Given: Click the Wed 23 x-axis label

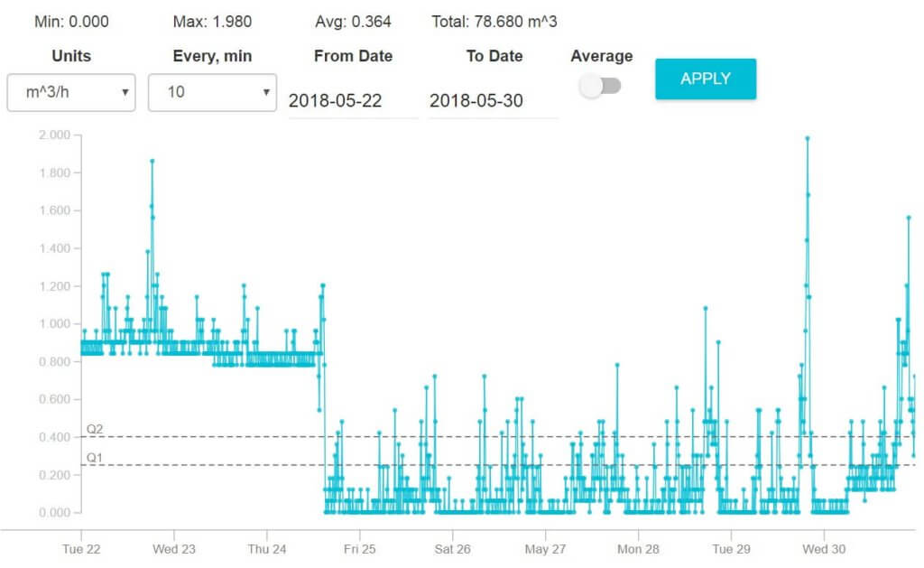Looking at the screenshot, I should (174, 548).
